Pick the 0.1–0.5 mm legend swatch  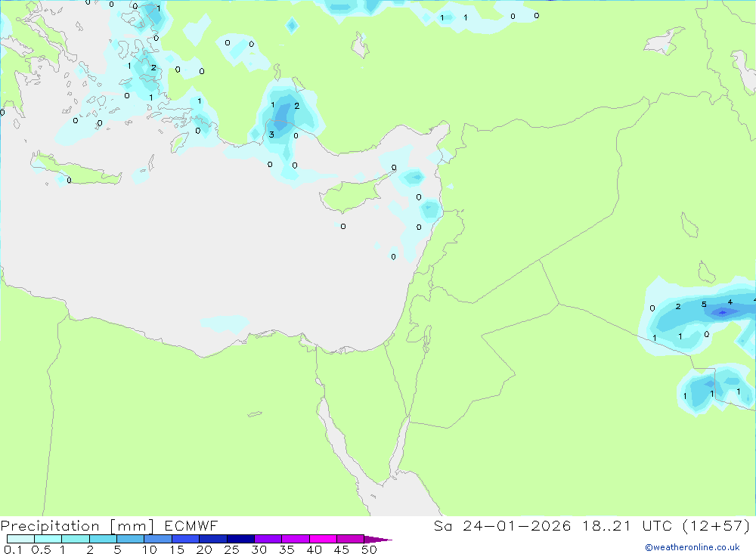[x=20, y=539]
